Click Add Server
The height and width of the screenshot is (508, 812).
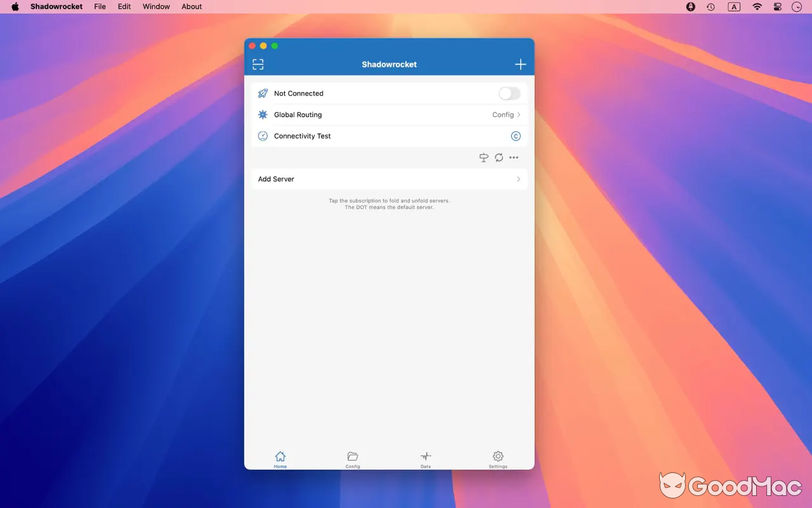276,179
